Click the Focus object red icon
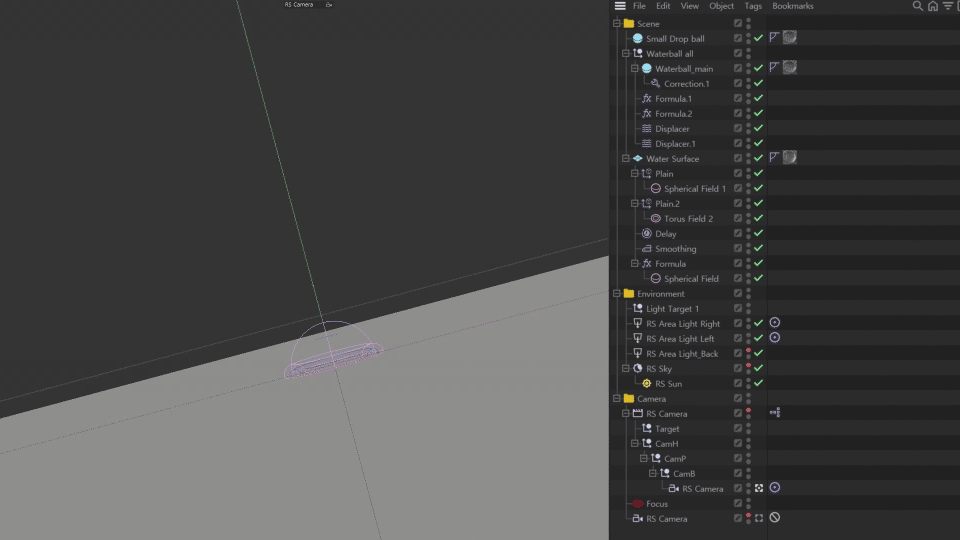This screenshot has width=960, height=540. coord(637,503)
